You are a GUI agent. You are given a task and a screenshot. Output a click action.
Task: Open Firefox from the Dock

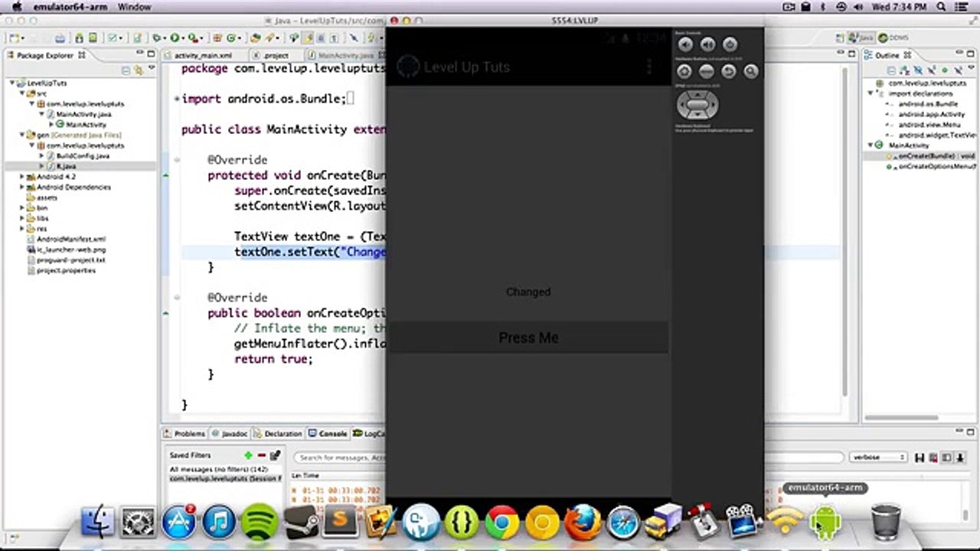(583, 523)
